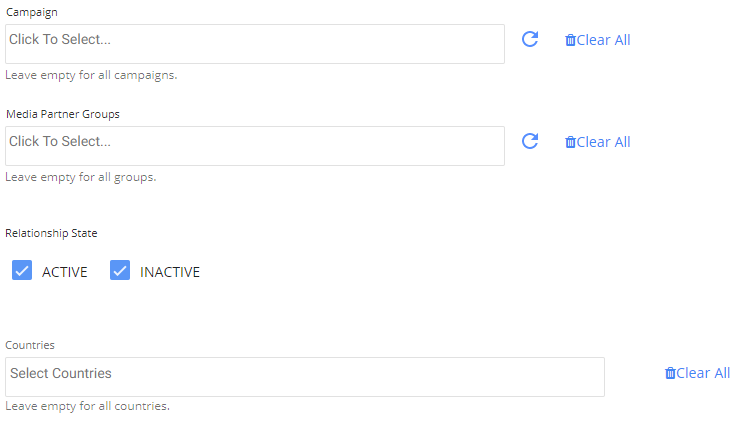Click the trash icon in the Campaign row
Viewport: 752px width, 438px height.
[x=570, y=40]
